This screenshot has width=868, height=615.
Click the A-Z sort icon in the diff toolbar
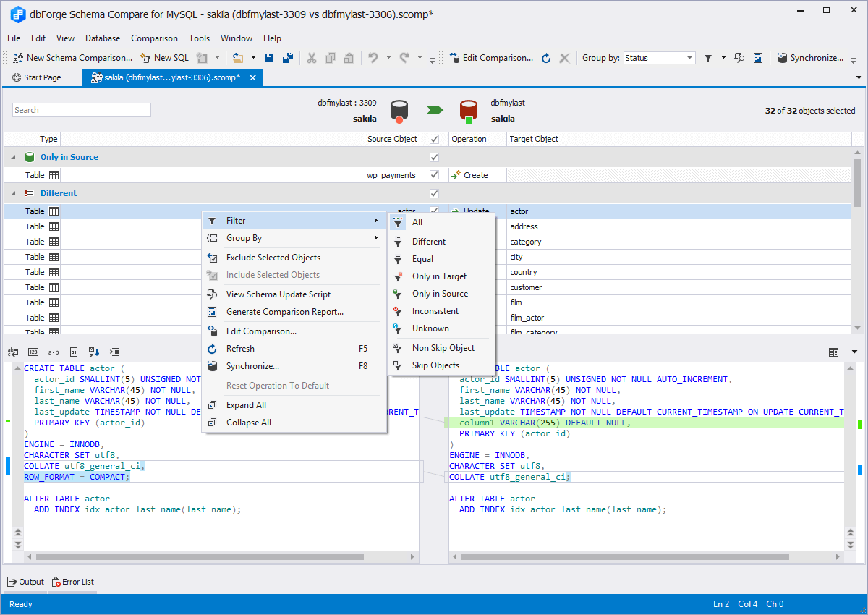coord(93,352)
